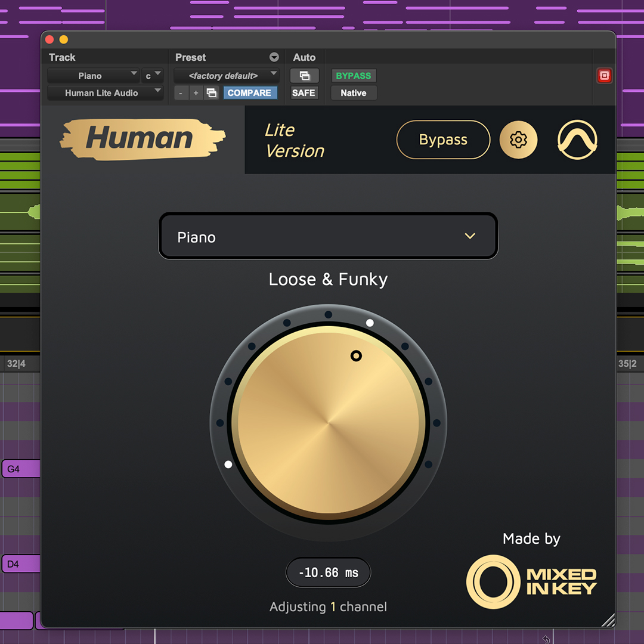Click the Human brand logo
Viewport: 644px width, 644px height.
point(143,139)
